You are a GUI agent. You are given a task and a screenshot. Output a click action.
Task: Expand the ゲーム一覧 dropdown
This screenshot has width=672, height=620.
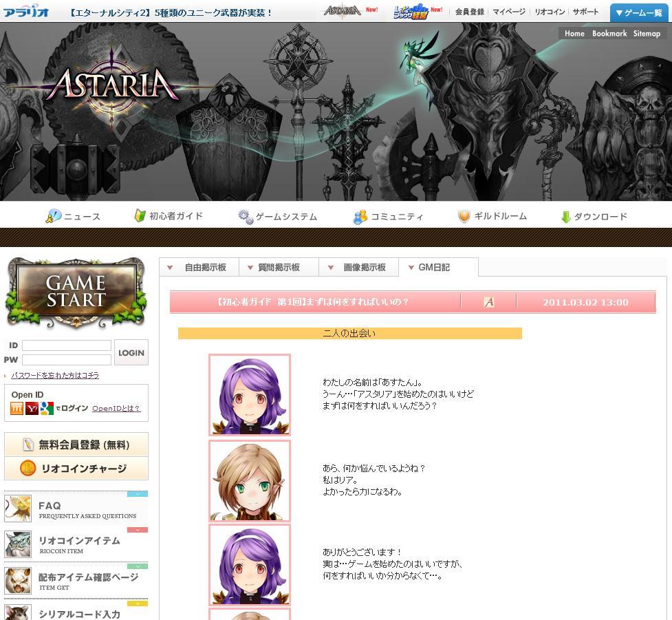click(638, 13)
